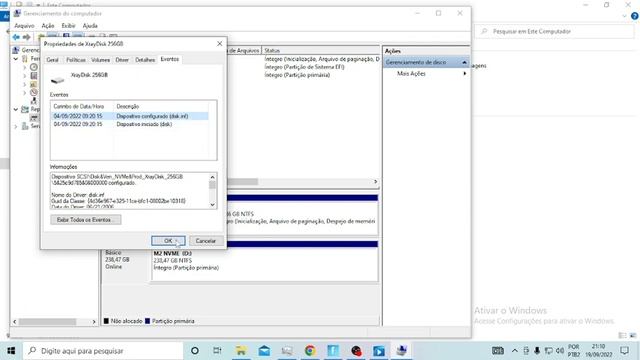Click the Informações box scroll-up arrow
This screenshot has height=360, width=640.
tap(212, 177)
